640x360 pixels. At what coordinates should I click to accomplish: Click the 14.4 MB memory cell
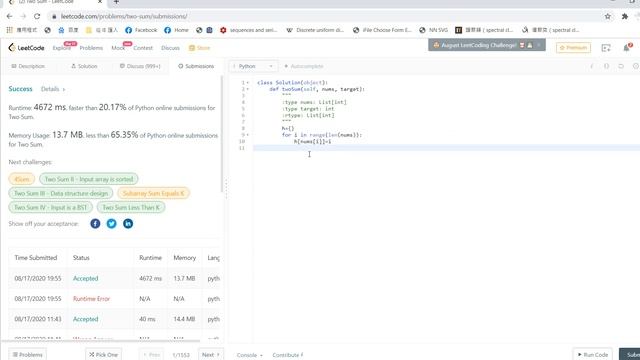pos(184,319)
